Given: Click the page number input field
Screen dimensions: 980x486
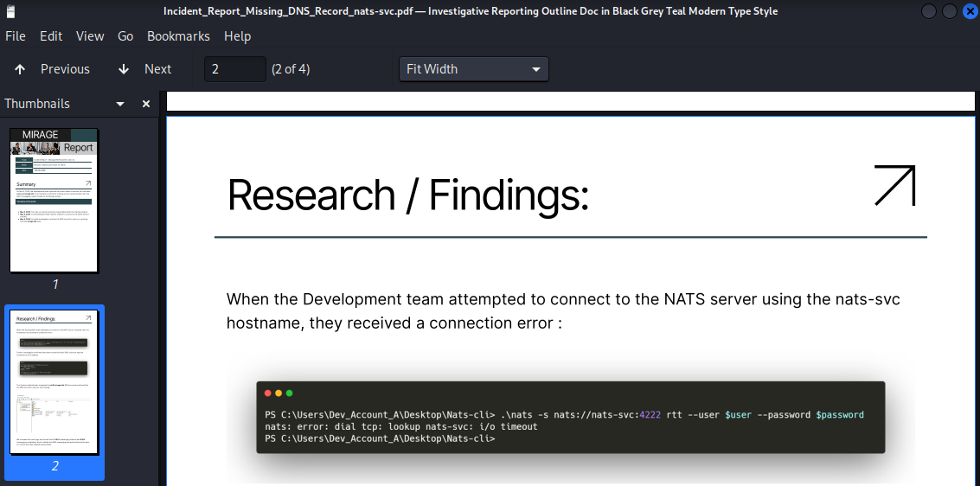Looking at the screenshot, I should 234,69.
